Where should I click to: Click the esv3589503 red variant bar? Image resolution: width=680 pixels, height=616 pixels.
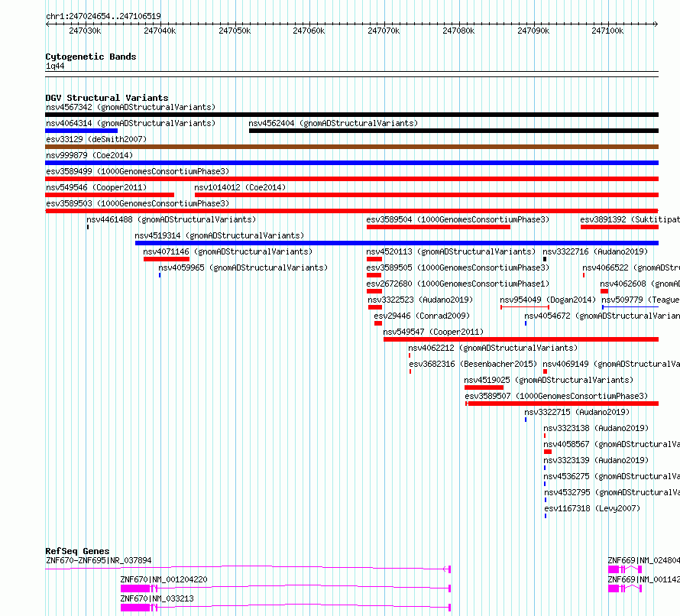click(x=351, y=211)
